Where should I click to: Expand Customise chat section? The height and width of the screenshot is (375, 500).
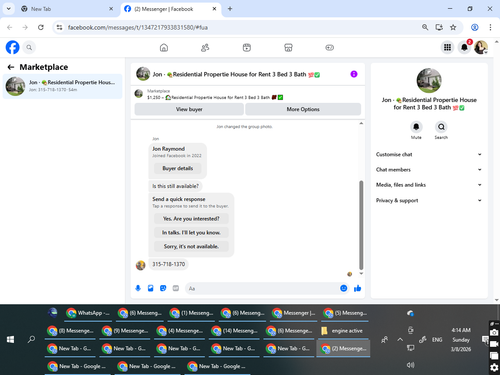tap(429, 154)
